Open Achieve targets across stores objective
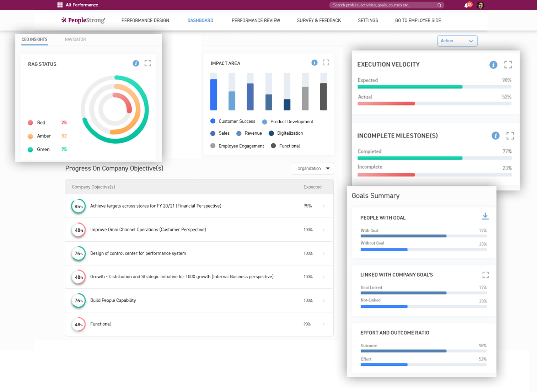The width and height of the screenshot is (537, 392). [156, 206]
